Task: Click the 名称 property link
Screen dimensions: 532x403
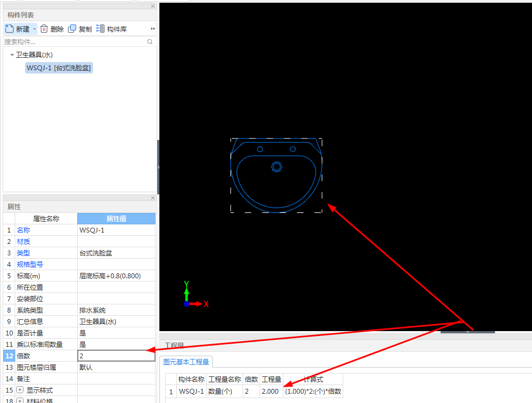Action: (x=23, y=230)
